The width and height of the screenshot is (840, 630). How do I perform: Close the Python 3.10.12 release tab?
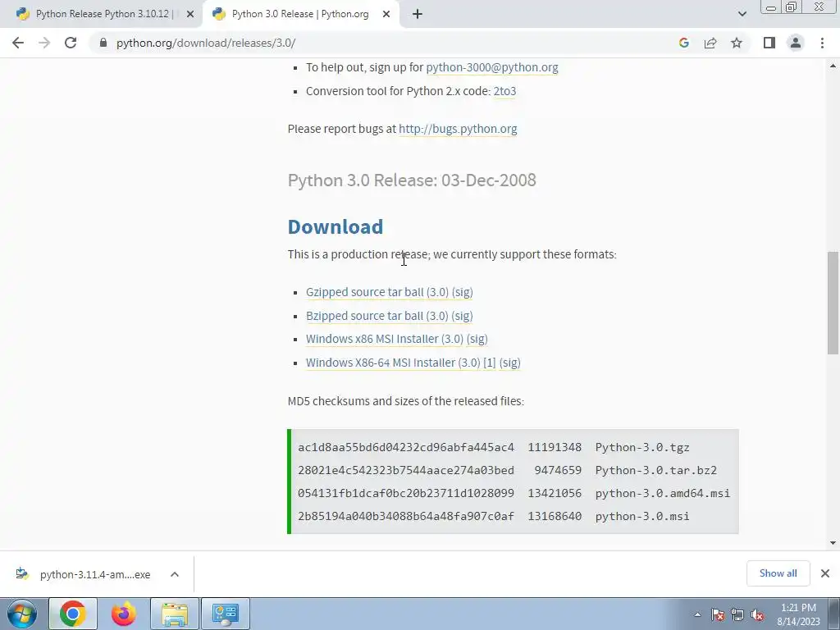tap(190, 15)
